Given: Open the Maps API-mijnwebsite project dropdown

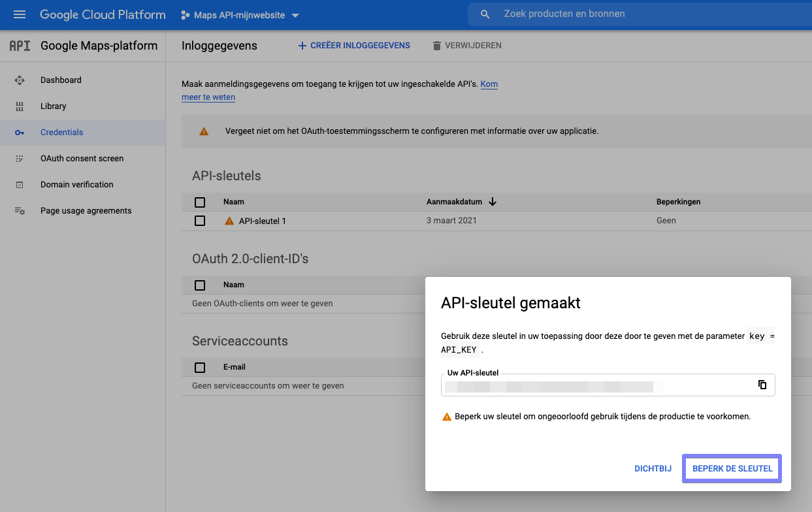Looking at the screenshot, I should 239,15.
